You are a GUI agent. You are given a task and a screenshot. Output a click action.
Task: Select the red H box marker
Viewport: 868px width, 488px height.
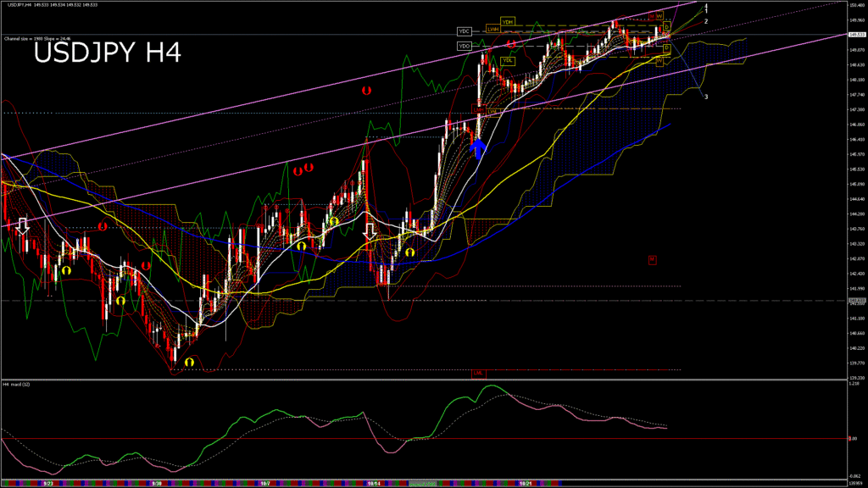[652, 259]
